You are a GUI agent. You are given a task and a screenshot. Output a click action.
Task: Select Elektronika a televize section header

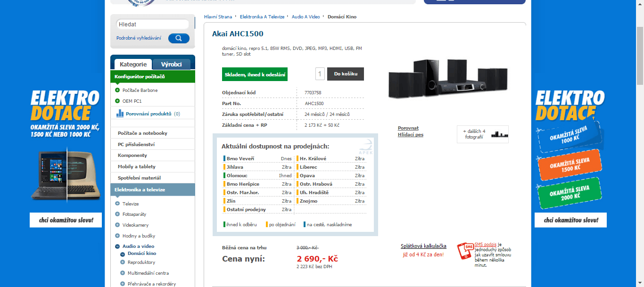pos(153,189)
